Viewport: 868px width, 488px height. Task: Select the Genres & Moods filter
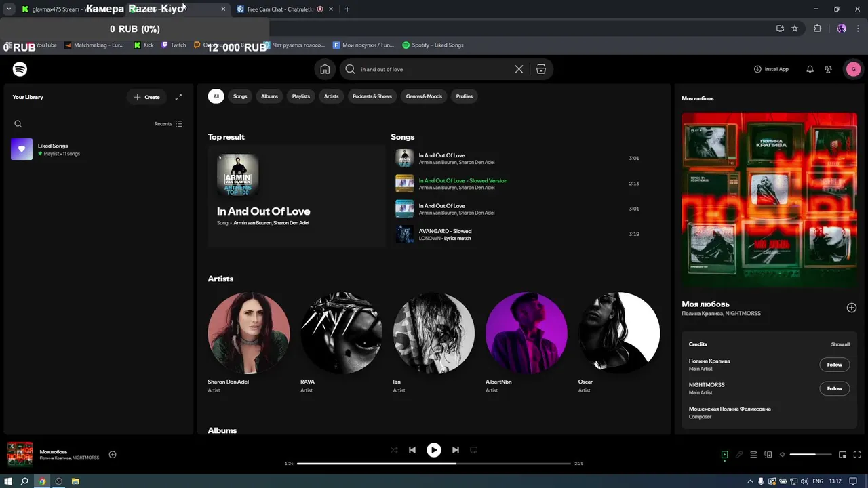click(x=424, y=96)
